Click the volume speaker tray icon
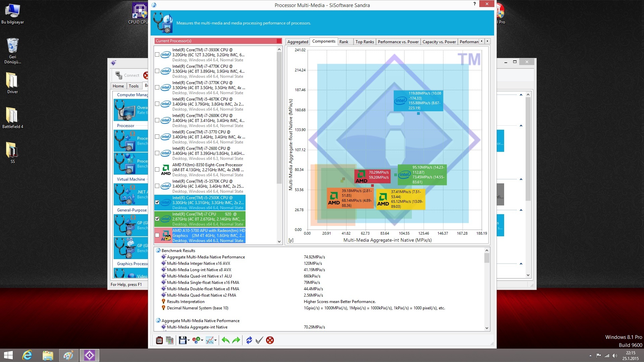The image size is (644, 362). click(x=614, y=356)
